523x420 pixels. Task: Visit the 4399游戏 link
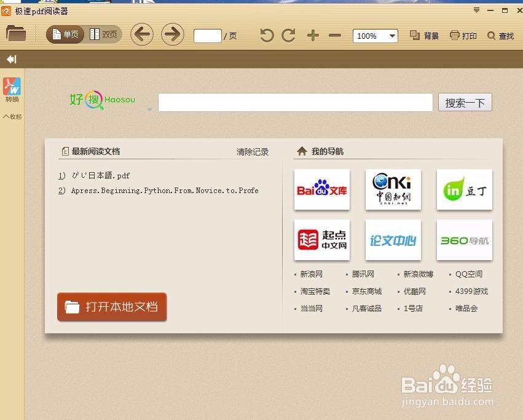[471, 291]
